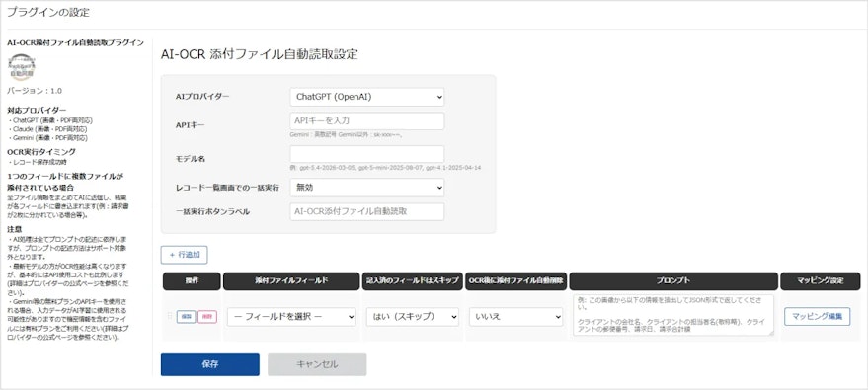This screenshot has width=868, height=390.
Task: Click the 添付ファイルフィールド column header
Action: [x=291, y=281]
